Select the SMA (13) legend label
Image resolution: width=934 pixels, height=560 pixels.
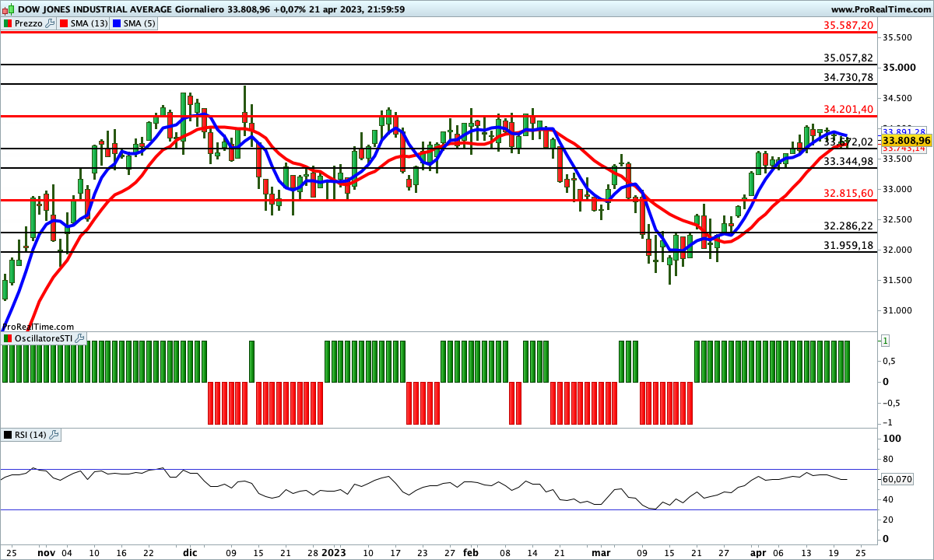(90, 23)
